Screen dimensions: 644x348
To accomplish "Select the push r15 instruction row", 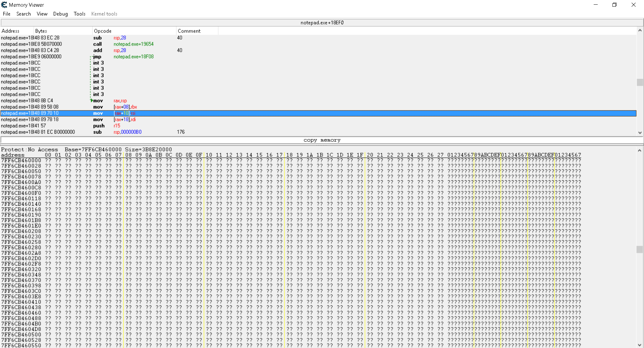I will 134,126.
